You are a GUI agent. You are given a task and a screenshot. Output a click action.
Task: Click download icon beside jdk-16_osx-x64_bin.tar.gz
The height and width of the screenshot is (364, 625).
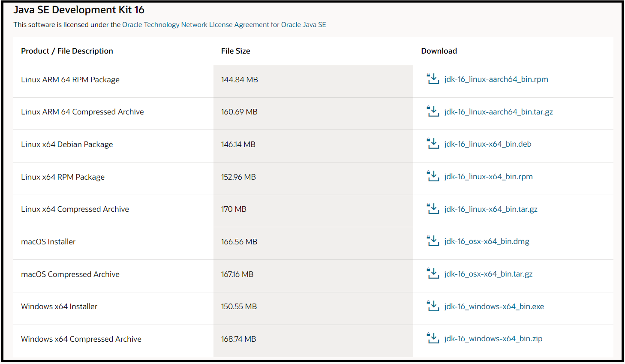click(x=433, y=274)
